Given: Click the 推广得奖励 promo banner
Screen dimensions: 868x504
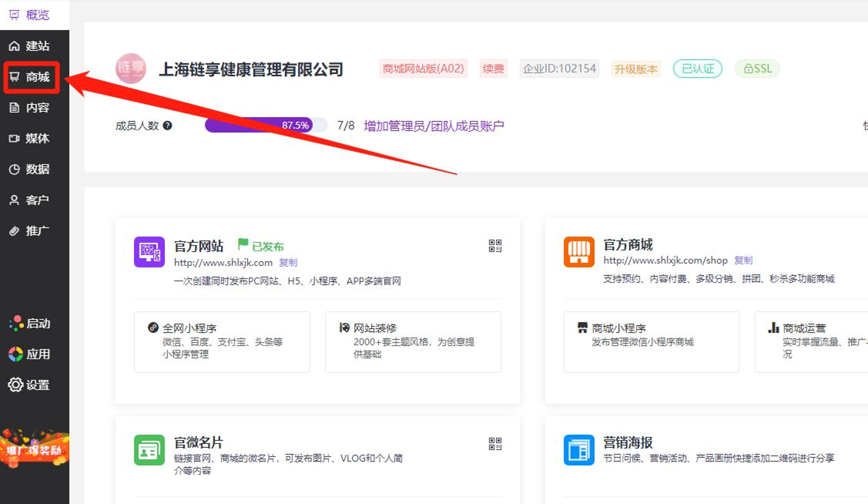Looking at the screenshot, I should coord(34,449).
